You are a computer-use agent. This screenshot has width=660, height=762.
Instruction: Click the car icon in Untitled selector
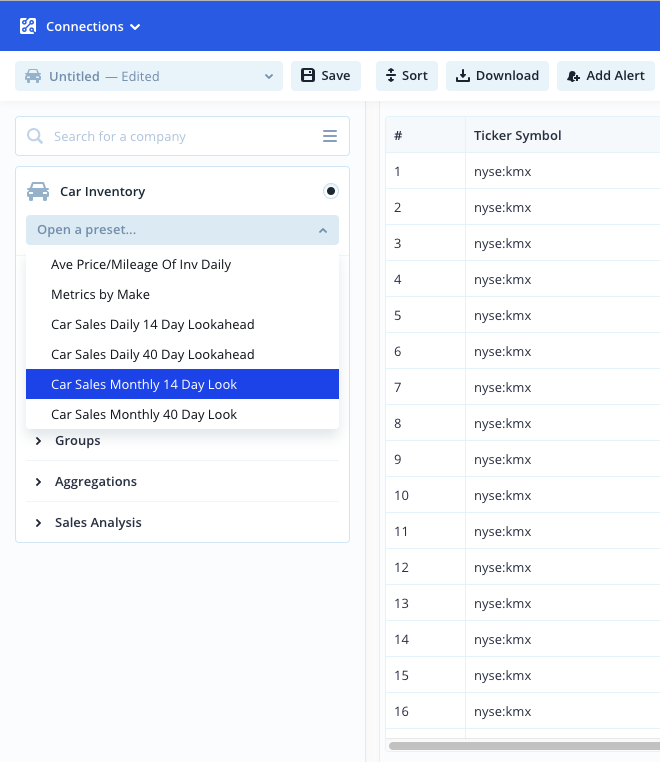33,76
